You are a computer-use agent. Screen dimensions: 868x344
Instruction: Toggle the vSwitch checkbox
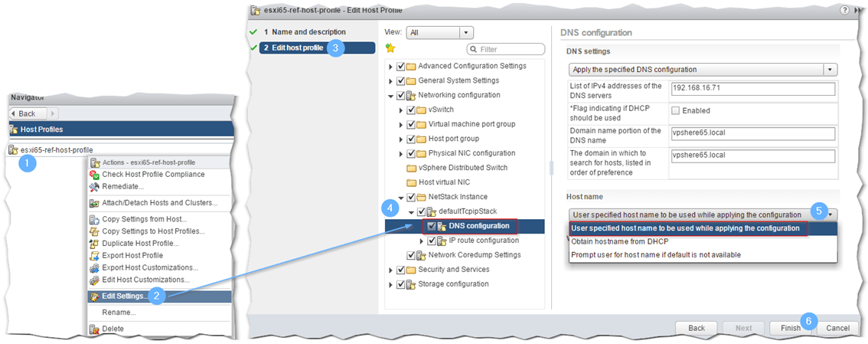(x=411, y=110)
